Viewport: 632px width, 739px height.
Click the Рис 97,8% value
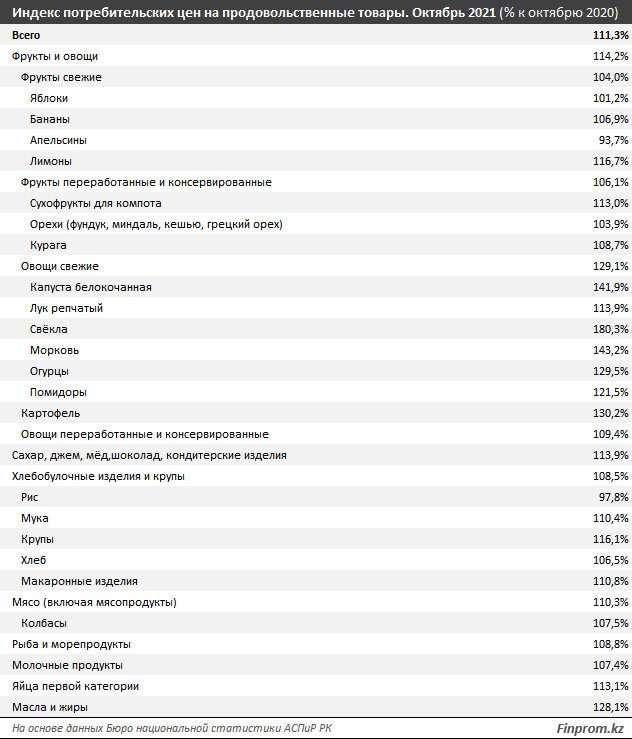[613, 497]
